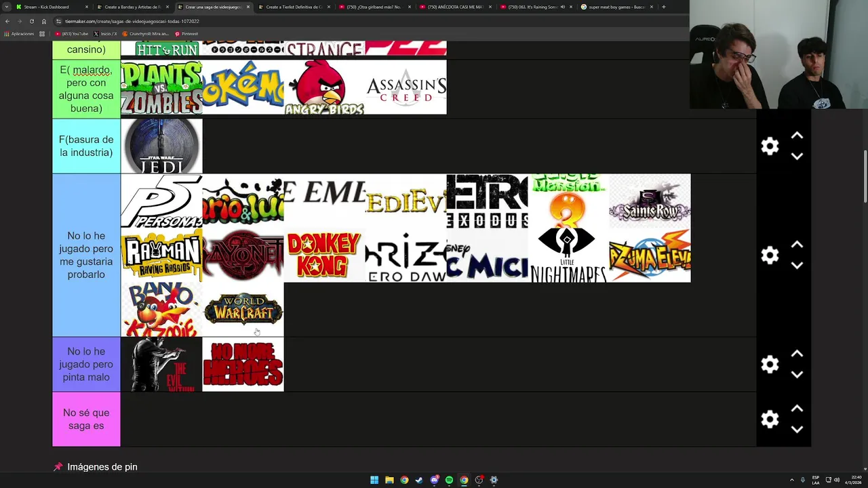The image size is (868, 488).
Task: Open settings gear for the F tier row
Action: click(770, 146)
